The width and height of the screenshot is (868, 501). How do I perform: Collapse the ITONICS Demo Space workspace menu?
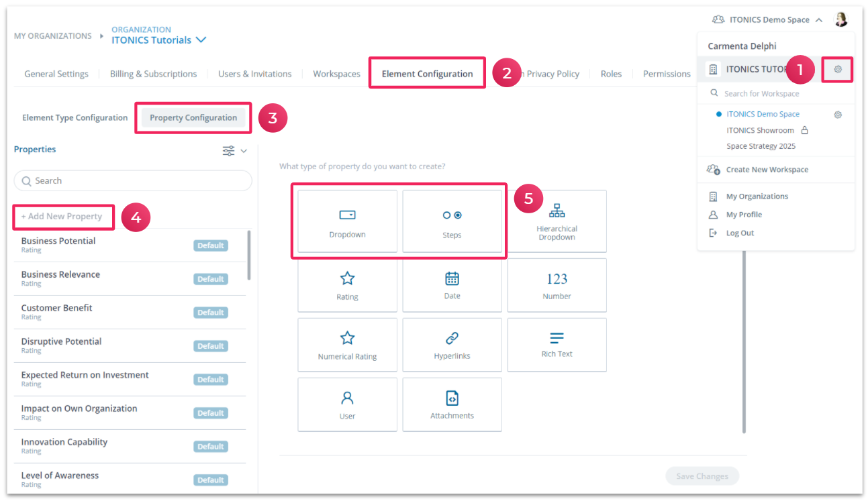pos(819,20)
